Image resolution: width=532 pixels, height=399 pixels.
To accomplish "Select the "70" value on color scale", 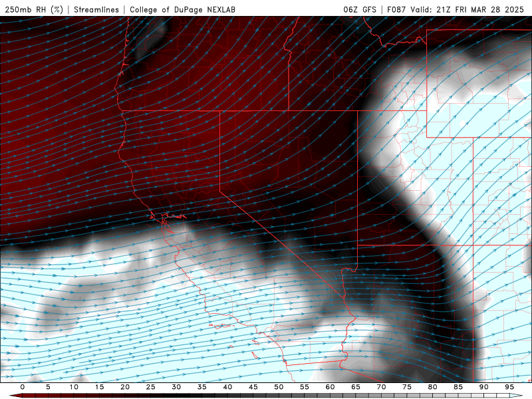I will click(381, 387).
